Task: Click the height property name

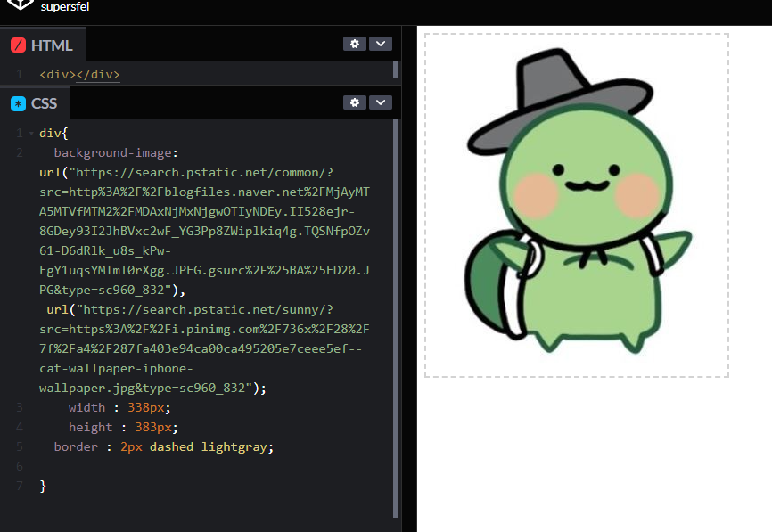Action: 91,427
